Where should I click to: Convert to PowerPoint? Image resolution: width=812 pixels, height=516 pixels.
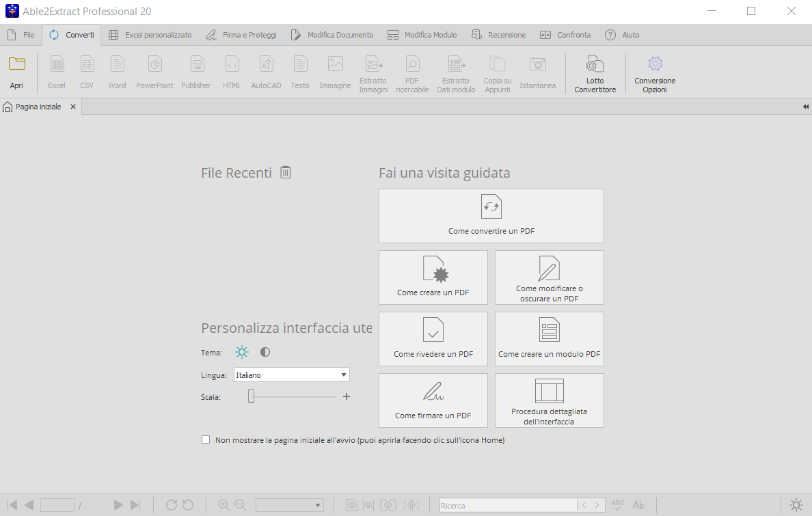click(x=155, y=73)
